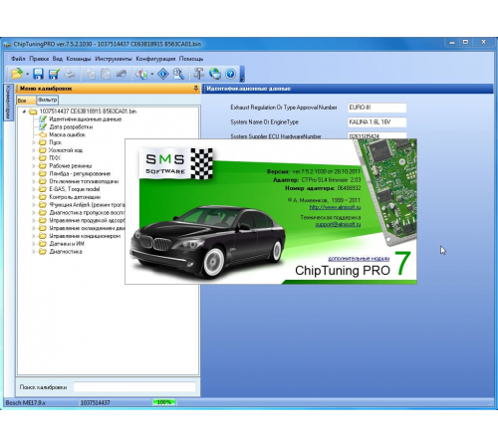The height and width of the screenshot is (448, 498).
Task: Click the hammer tools settings icon
Action: tap(199, 74)
